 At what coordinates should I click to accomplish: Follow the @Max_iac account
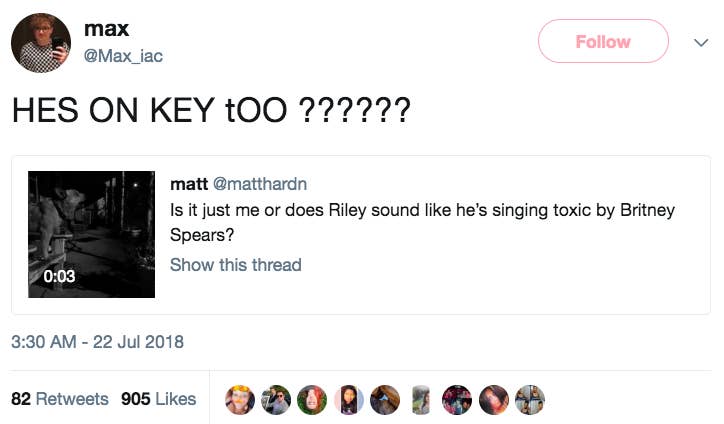(x=603, y=42)
